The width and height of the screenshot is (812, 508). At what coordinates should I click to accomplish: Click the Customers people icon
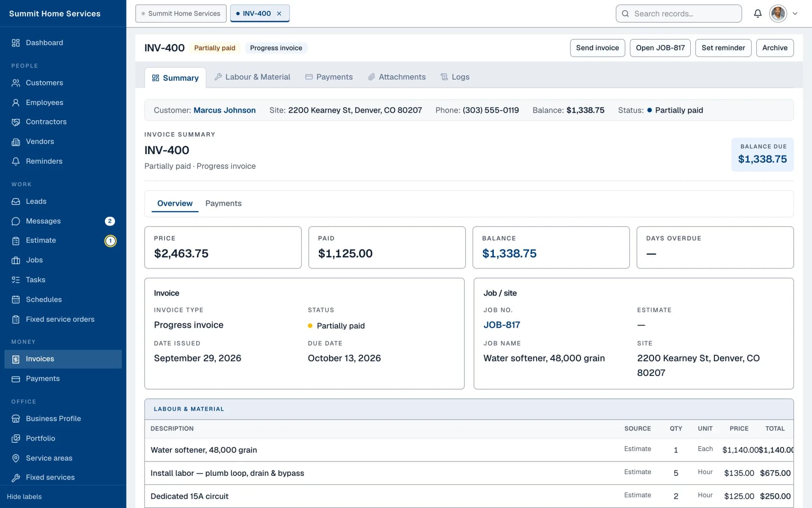(16, 83)
